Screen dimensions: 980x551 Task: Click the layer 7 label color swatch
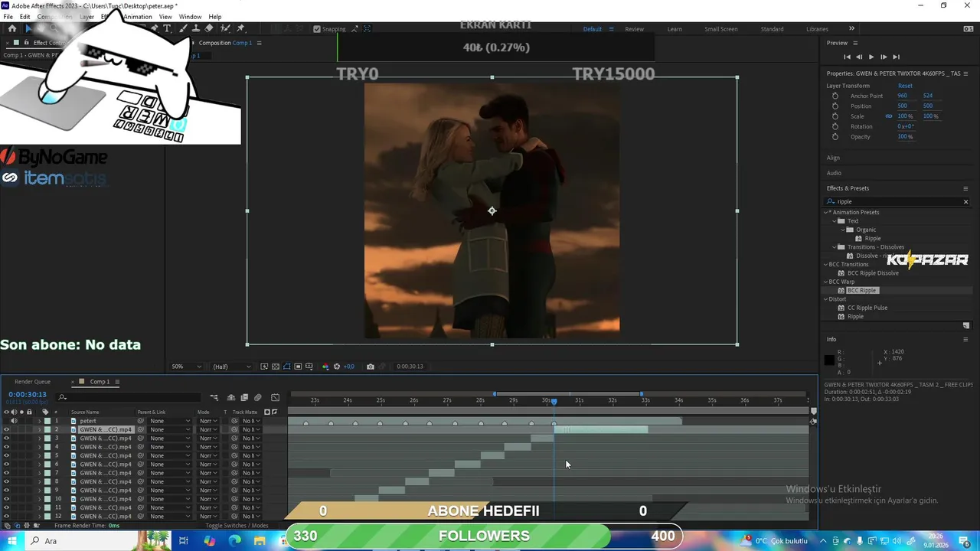click(x=47, y=473)
